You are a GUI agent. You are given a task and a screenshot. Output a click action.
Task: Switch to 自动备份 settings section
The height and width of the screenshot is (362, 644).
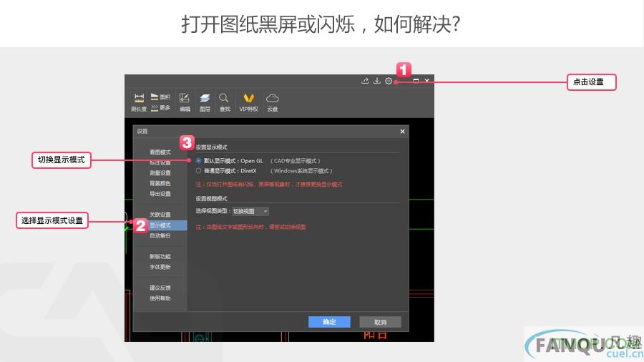click(160, 235)
